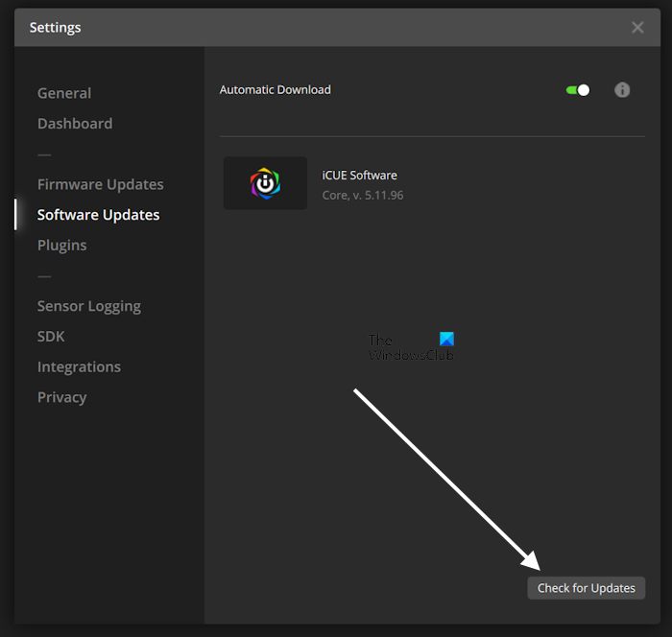The height and width of the screenshot is (637, 672).
Task: Select Software Updates in the sidebar
Action: pyautogui.click(x=98, y=215)
